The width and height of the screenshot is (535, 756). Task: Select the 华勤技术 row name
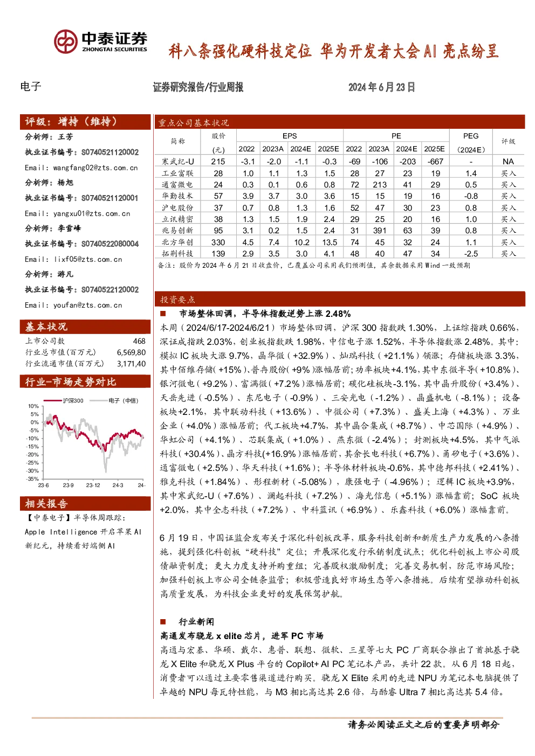pos(177,196)
